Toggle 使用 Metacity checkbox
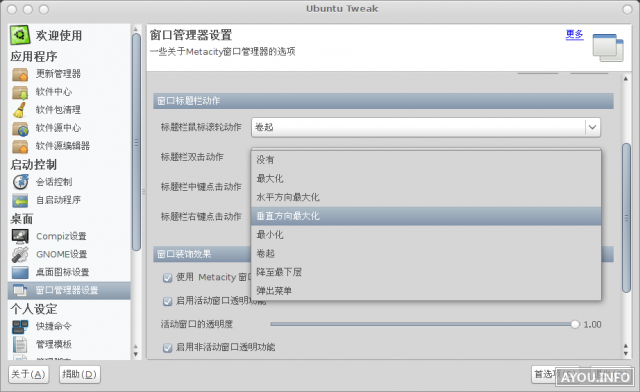This screenshot has height=392, width=640. pos(167,278)
